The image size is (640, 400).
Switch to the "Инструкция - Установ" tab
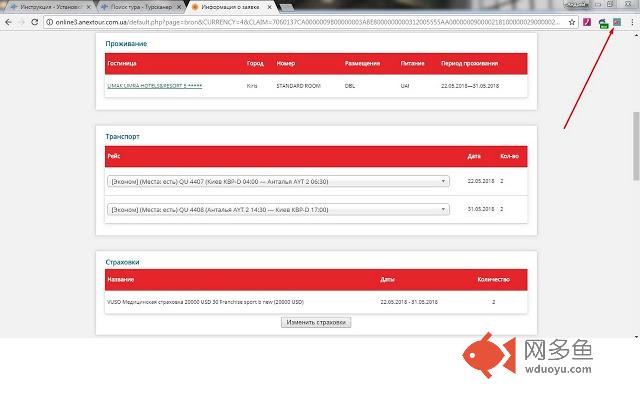click(49, 7)
